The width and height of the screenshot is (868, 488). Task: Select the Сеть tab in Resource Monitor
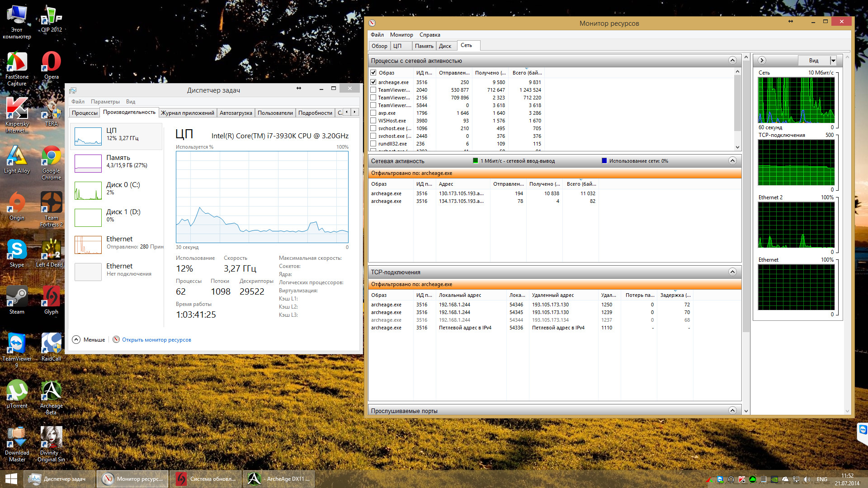tap(466, 45)
